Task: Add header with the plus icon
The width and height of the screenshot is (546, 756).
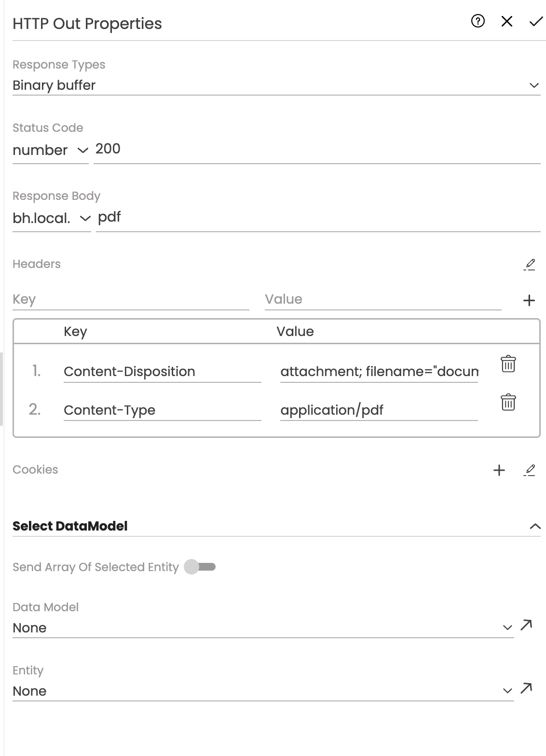Action: [x=529, y=300]
